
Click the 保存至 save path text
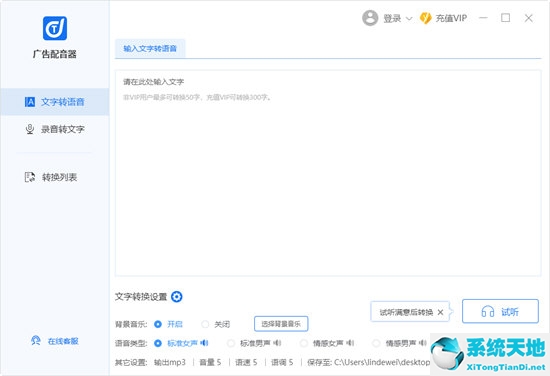coord(369,362)
